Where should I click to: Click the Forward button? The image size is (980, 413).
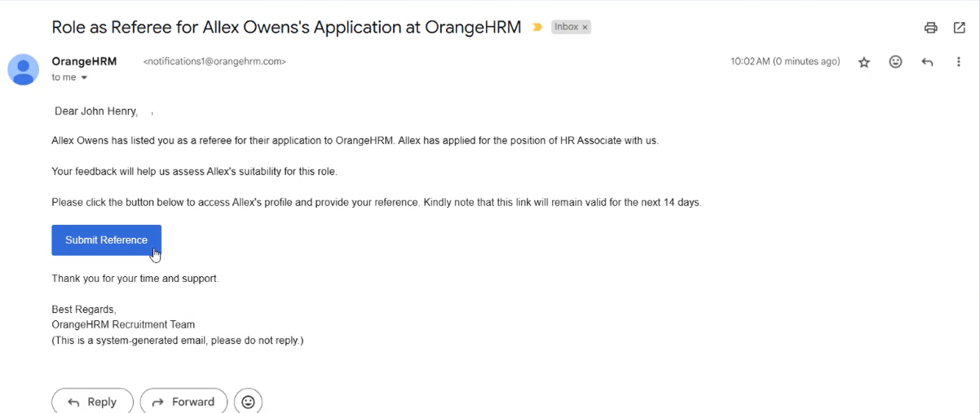[183, 402]
